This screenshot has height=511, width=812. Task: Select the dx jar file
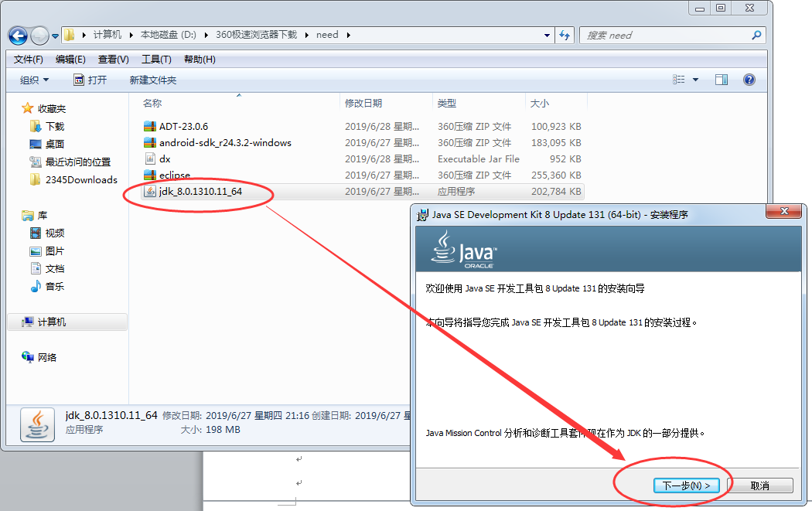pyautogui.click(x=165, y=159)
